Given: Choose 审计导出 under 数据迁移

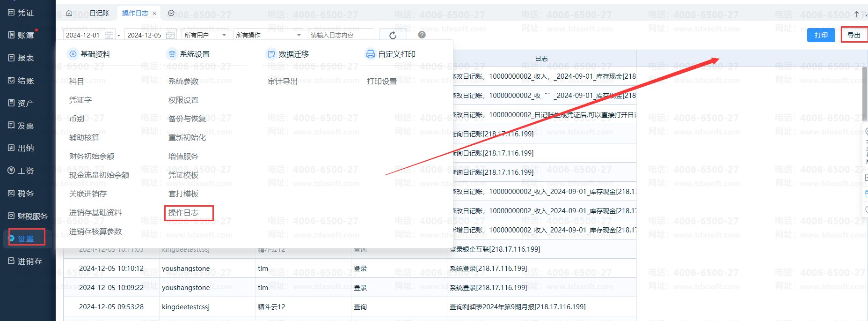Looking at the screenshot, I should pyautogui.click(x=283, y=82).
